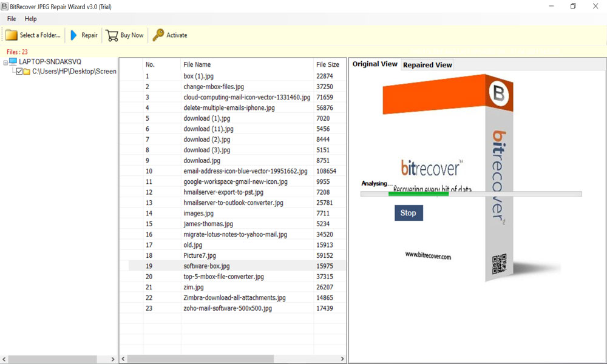Select file Picture7.jpg
Image resolution: width=607 pixels, height=364 pixels.
click(200, 255)
